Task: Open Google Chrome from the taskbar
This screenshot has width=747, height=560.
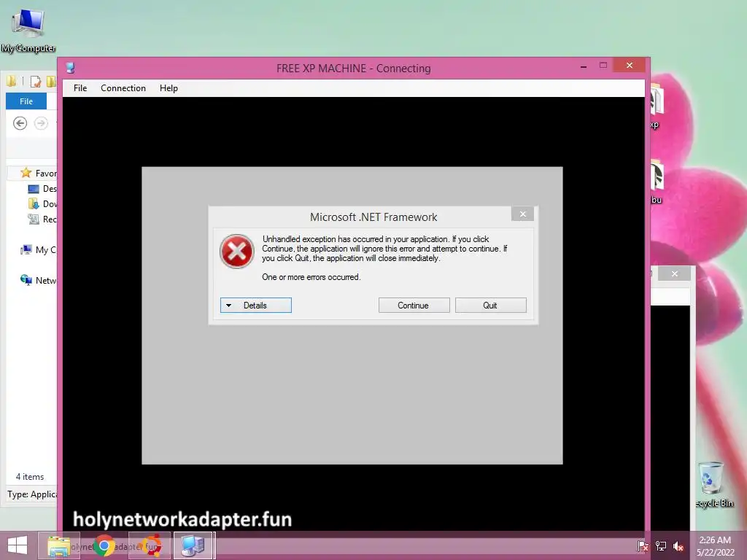Action: pyautogui.click(x=104, y=545)
